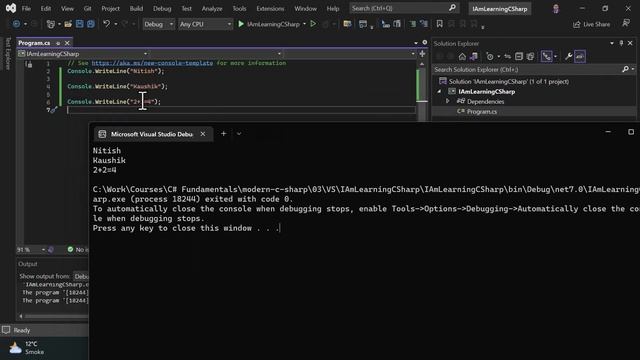
Task: Click the no issues green check indicator
Action: [70, 249]
